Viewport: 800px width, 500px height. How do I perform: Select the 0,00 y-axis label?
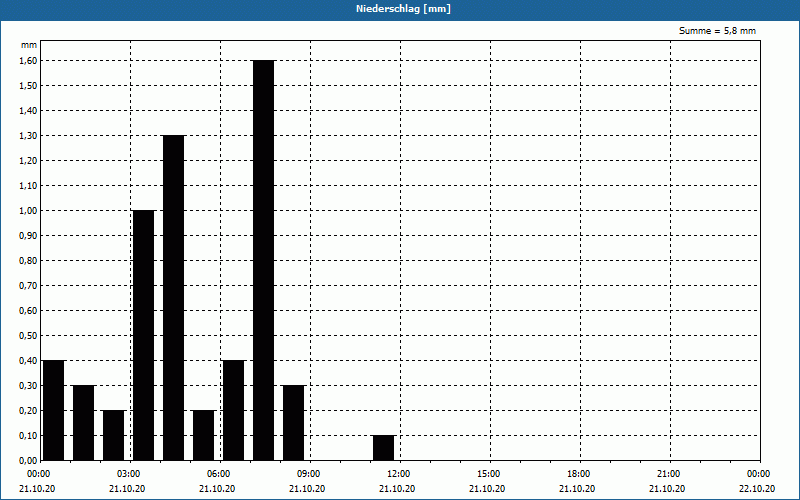point(28,461)
